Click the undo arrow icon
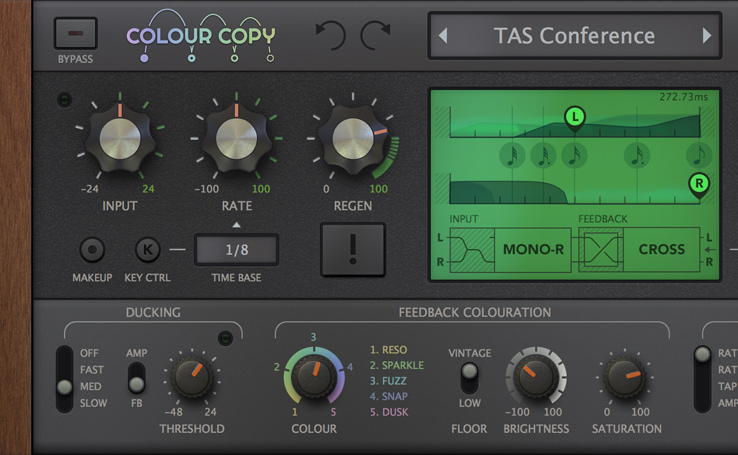Viewport: 738px width, 455px height. (x=329, y=36)
